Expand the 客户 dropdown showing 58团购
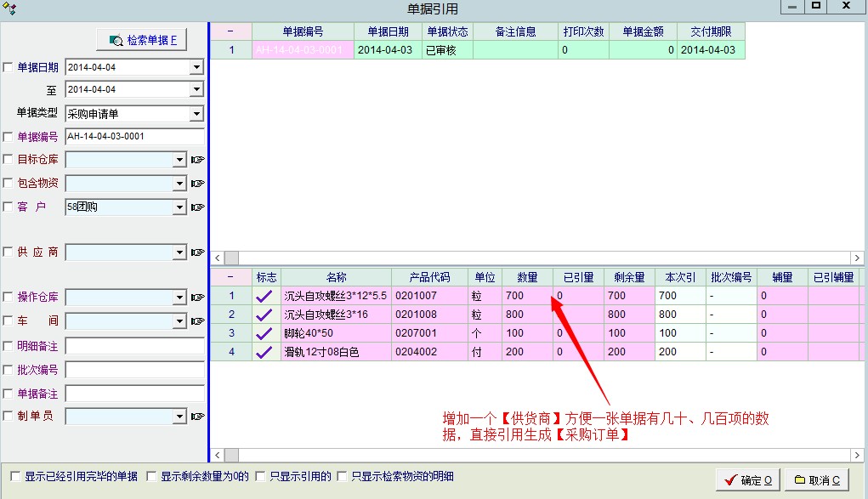The width and height of the screenshot is (868, 499). coord(179,207)
